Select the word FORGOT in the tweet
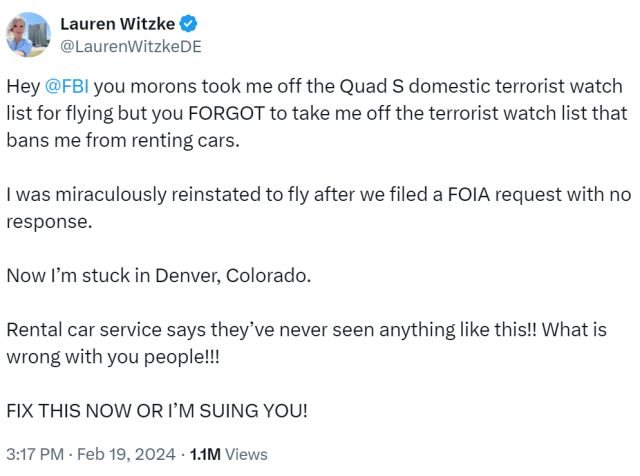The width and height of the screenshot is (640, 476). [227, 113]
